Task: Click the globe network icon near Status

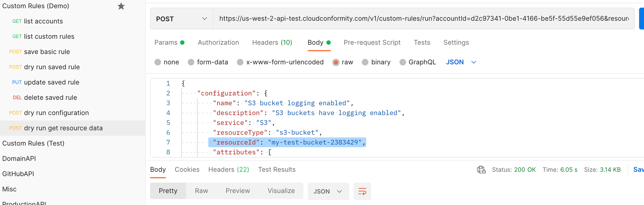Action: point(481,170)
